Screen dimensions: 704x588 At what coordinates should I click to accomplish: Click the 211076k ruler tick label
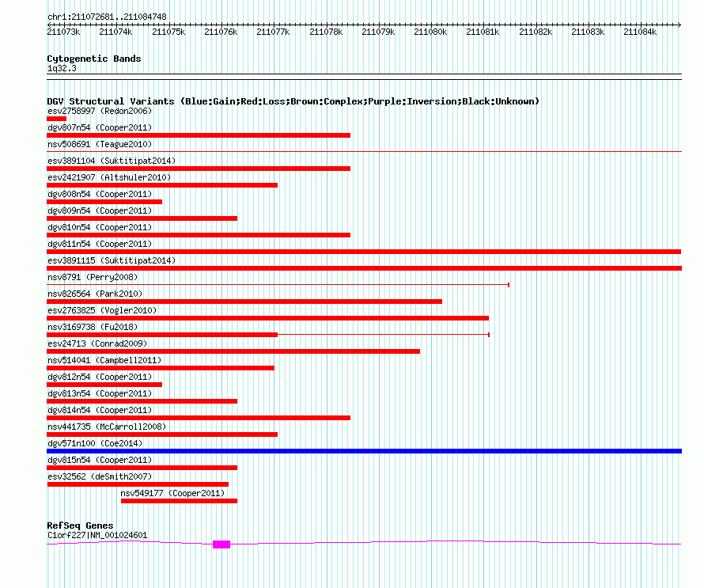(221, 32)
